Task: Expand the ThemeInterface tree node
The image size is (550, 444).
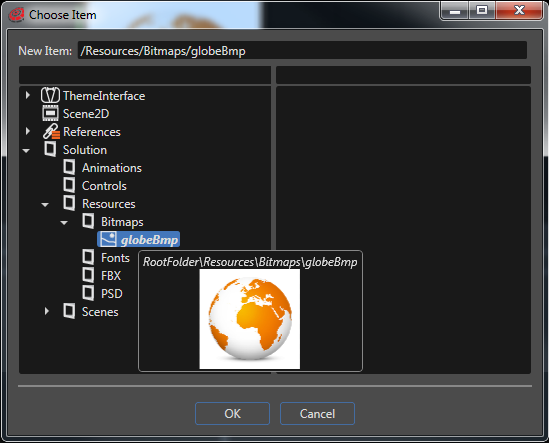Action: [28, 95]
